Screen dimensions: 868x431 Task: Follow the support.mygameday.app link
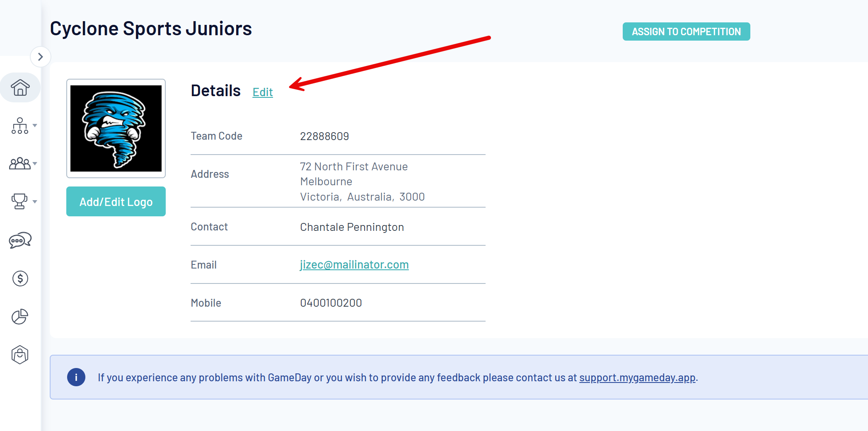[x=637, y=378]
